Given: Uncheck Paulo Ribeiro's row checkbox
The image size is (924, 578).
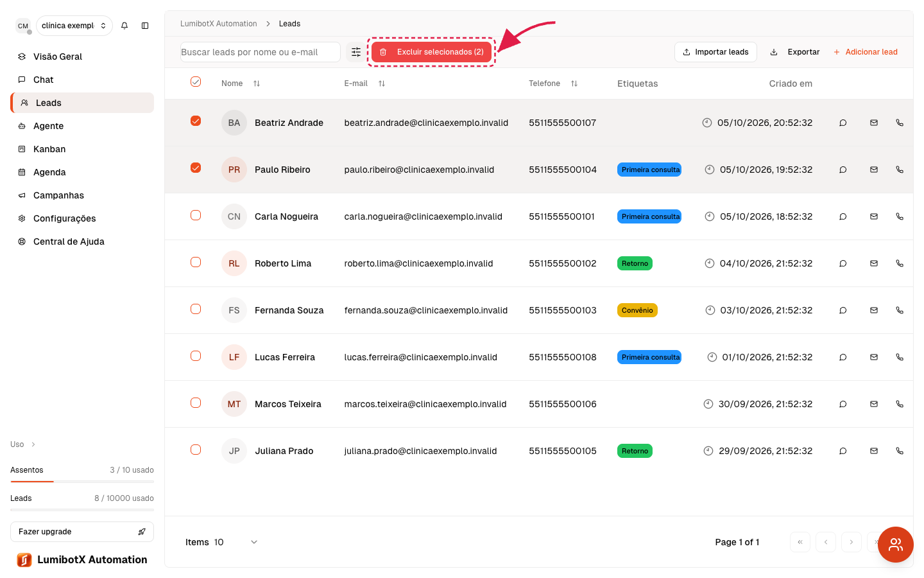Looking at the screenshot, I should tap(196, 168).
